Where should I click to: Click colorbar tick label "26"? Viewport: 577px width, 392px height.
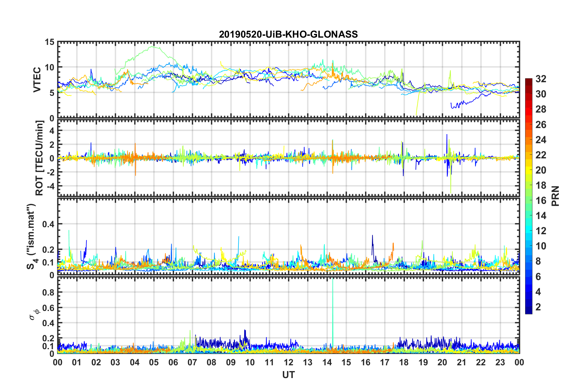point(541,124)
